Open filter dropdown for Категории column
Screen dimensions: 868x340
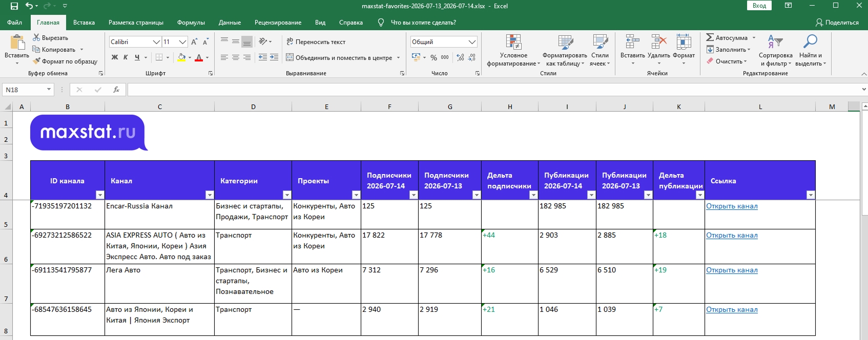[287, 195]
